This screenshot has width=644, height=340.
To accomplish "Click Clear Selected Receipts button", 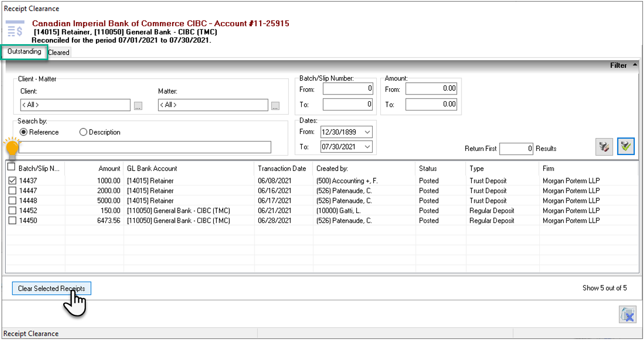I will pos(52,289).
